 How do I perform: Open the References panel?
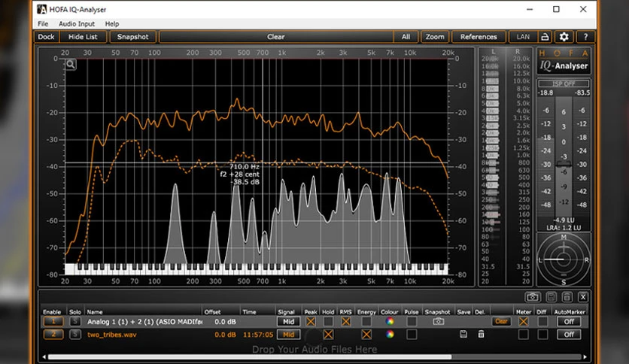coord(479,37)
